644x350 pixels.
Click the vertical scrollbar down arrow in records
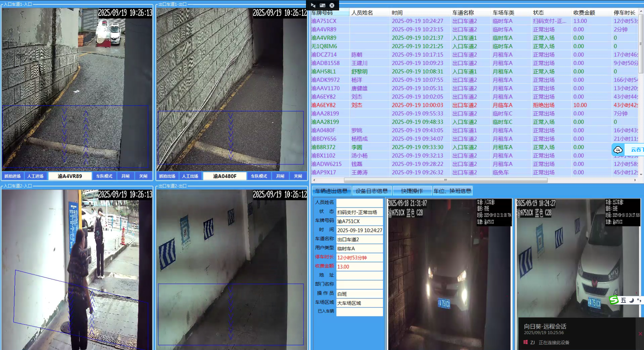641,174
